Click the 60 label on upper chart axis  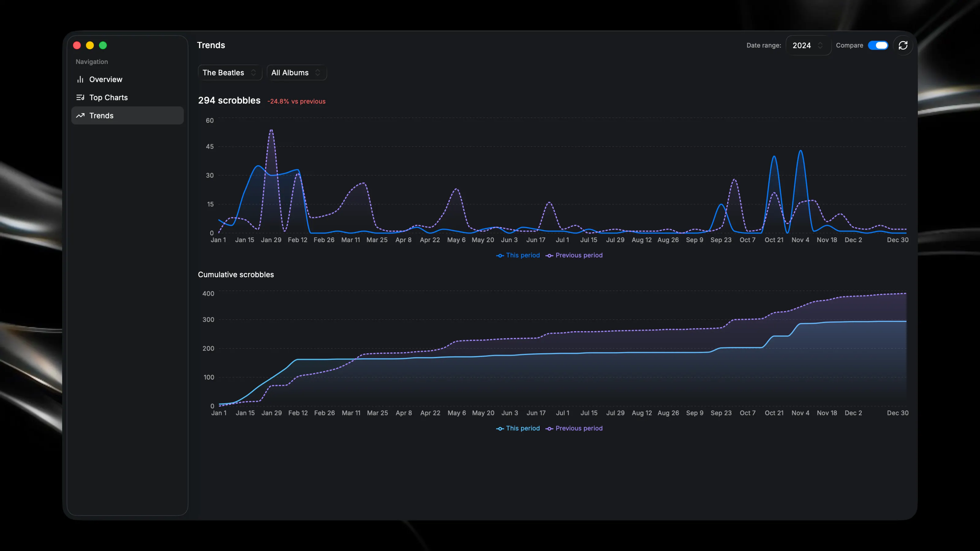209,121
